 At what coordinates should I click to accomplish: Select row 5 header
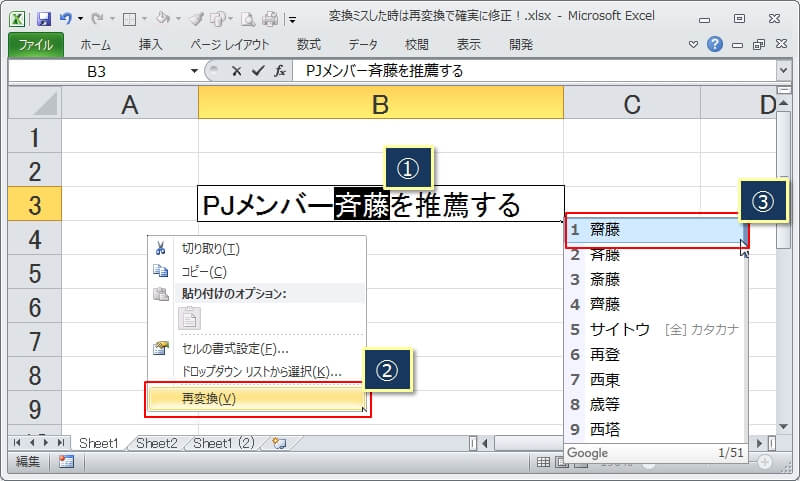(35, 273)
